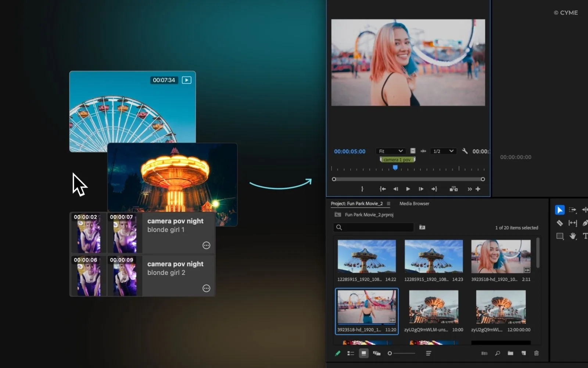The height and width of the screenshot is (368, 588).
Task: Select the Project: Fun Park Movie_2 tab
Action: click(356, 204)
